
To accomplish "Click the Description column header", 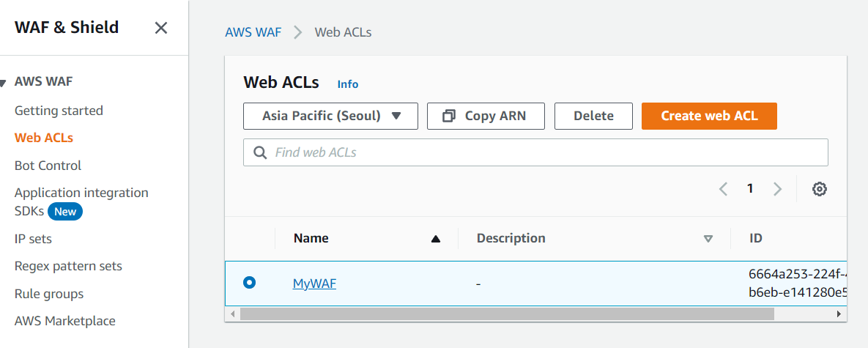I will (x=511, y=238).
